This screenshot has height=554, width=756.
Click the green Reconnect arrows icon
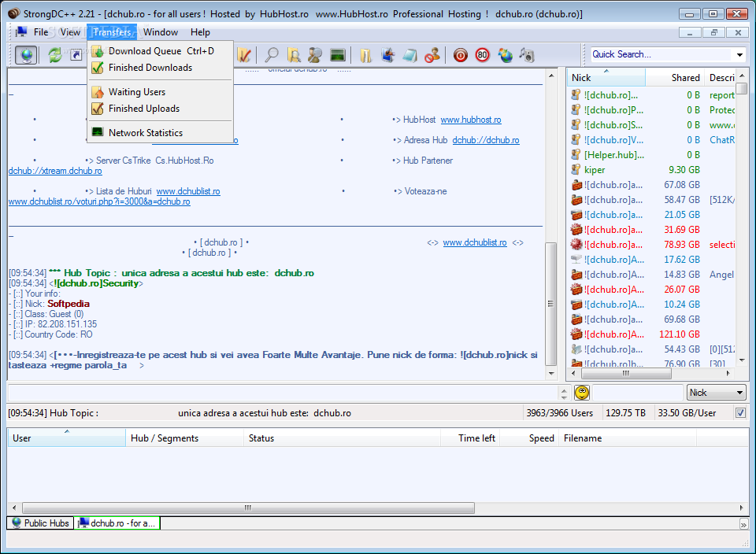(55, 55)
